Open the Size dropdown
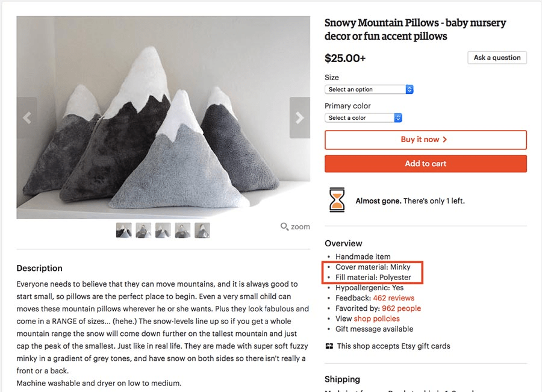 367,89
